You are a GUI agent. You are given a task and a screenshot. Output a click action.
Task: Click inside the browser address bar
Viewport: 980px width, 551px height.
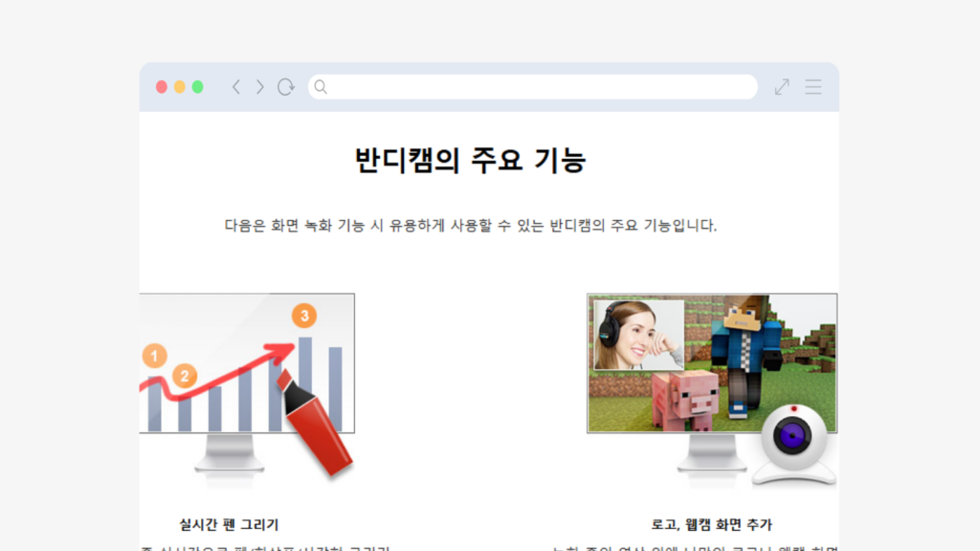point(532,86)
